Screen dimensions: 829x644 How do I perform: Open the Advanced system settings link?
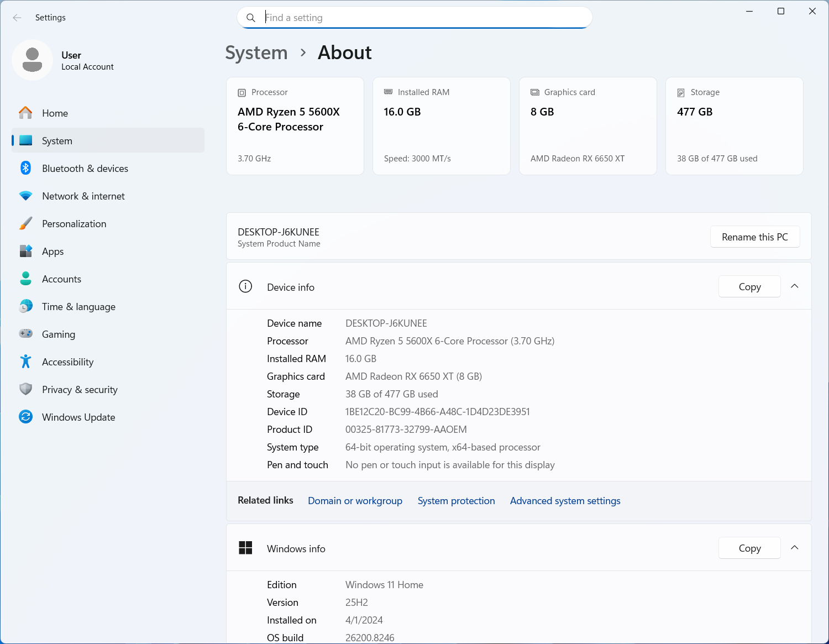click(x=565, y=501)
